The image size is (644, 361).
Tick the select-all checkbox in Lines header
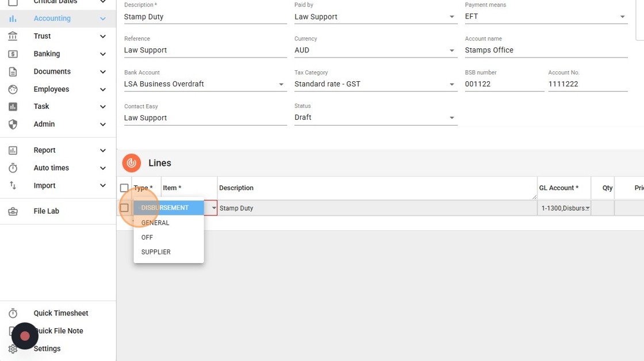[x=124, y=188]
